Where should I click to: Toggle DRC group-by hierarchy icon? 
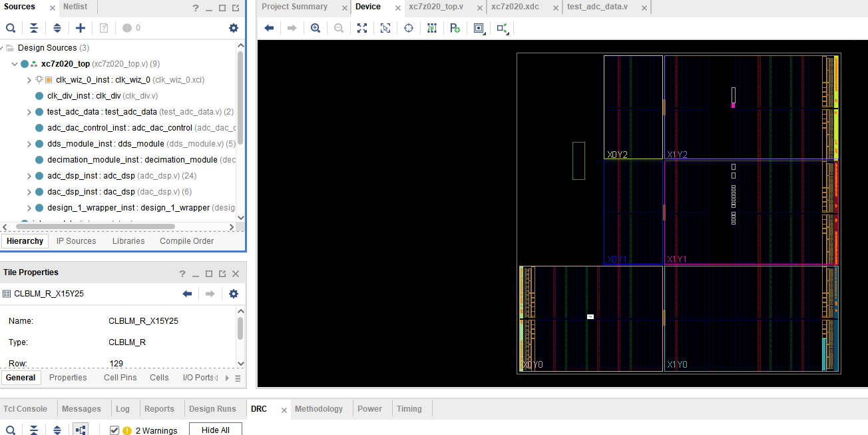click(81, 430)
